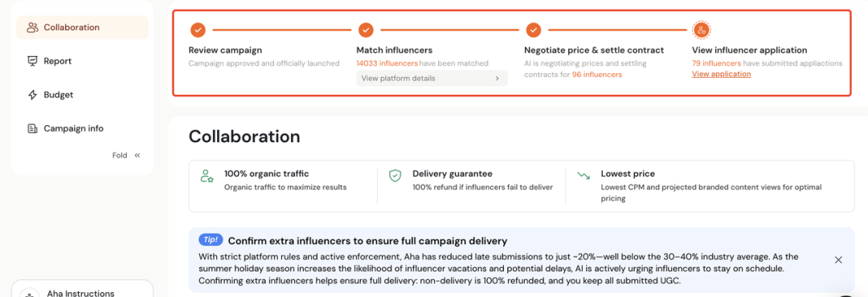
Task: Open the Aha Instructions panel
Action: point(82,291)
